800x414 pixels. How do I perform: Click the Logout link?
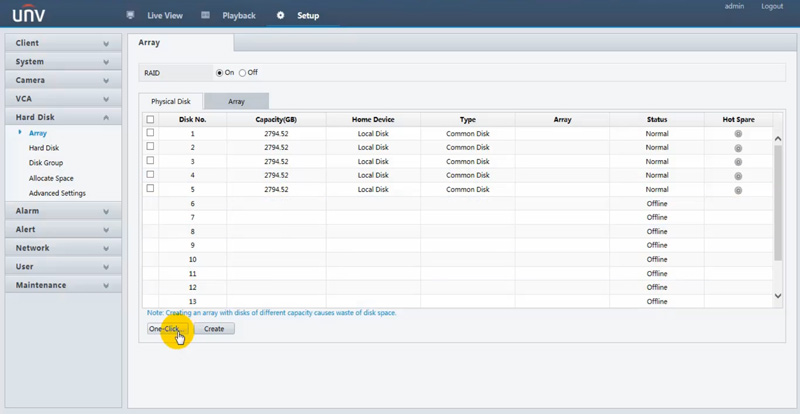[772, 7]
